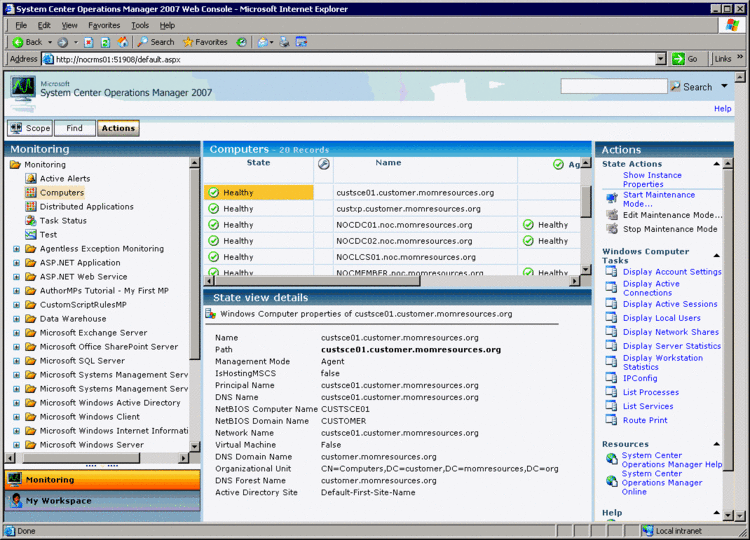Expand the Data Warehouse folder

click(x=16, y=319)
